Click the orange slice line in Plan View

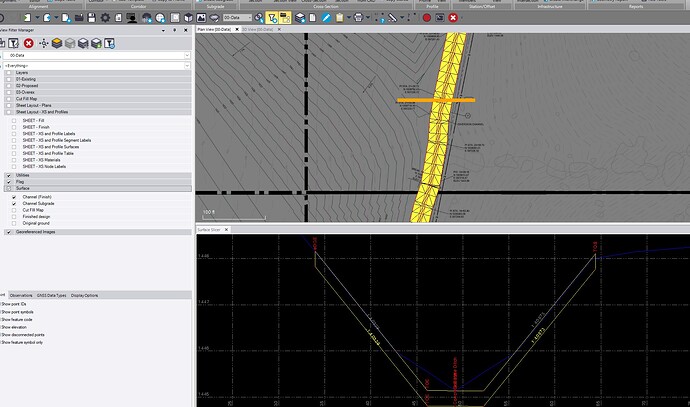(x=436, y=100)
